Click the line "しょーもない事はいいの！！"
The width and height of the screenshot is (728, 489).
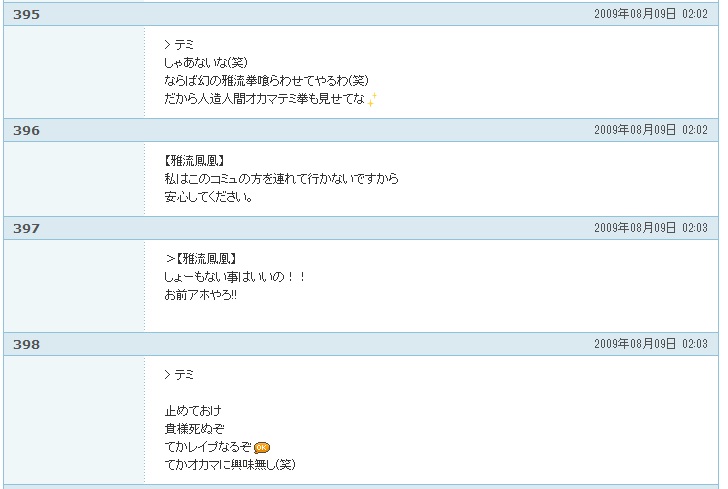(235, 277)
